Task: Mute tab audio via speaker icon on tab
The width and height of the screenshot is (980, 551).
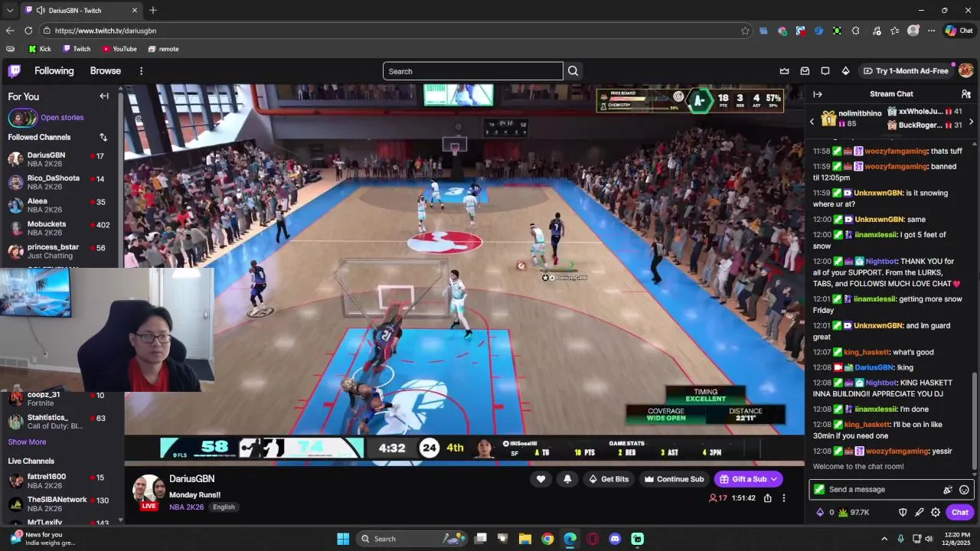Action: tap(41, 11)
